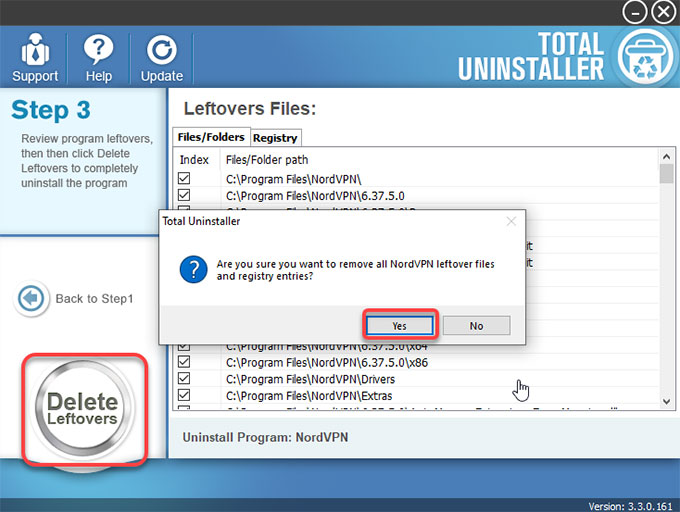
Task: Select path C:\Program Files\NordVPN\Drivers
Action: click(311, 379)
